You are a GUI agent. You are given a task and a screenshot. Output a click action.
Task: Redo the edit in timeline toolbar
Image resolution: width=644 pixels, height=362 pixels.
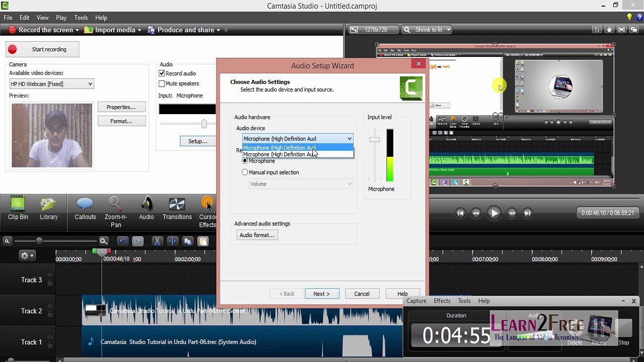click(137, 241)
